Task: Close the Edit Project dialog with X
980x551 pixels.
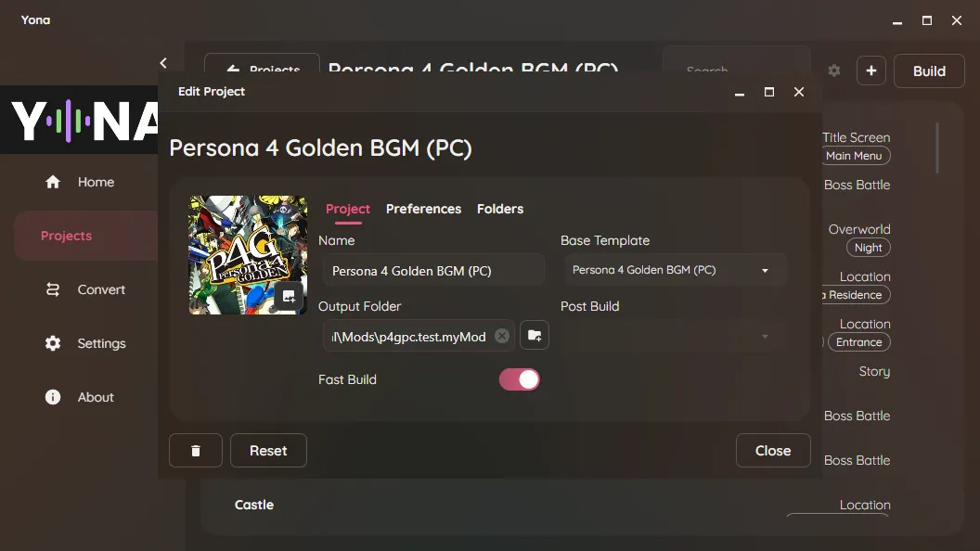Action: pyautogui.click(x=799, y=92)
